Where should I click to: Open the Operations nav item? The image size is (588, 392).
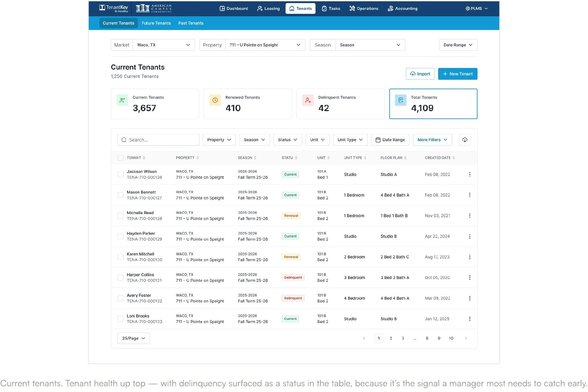point(364,9)
